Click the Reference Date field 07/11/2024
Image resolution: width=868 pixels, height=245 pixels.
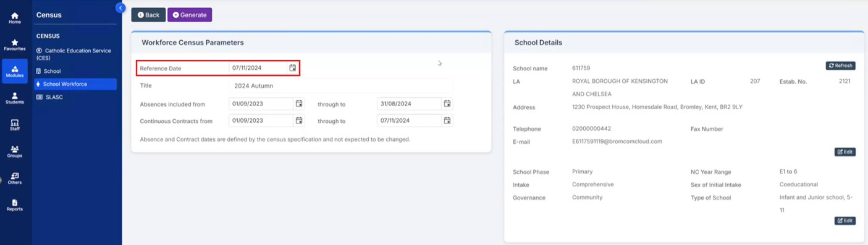(259, 68)
